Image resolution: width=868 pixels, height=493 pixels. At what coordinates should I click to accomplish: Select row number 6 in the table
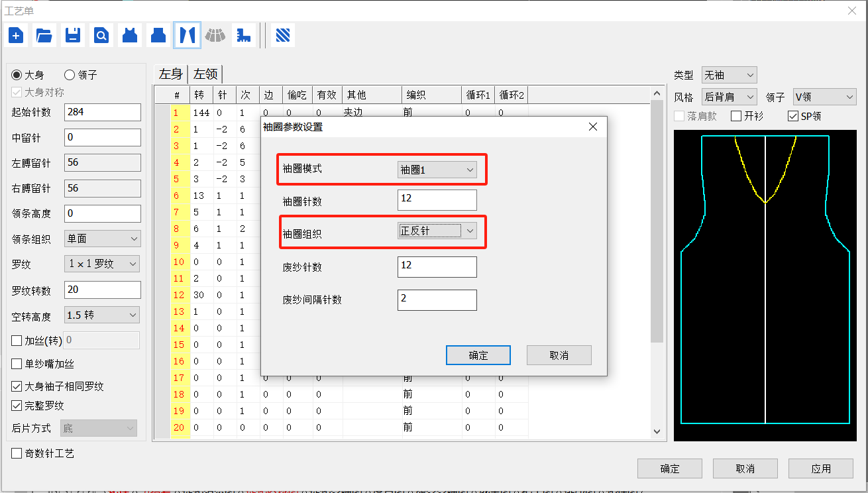point(179,195)
